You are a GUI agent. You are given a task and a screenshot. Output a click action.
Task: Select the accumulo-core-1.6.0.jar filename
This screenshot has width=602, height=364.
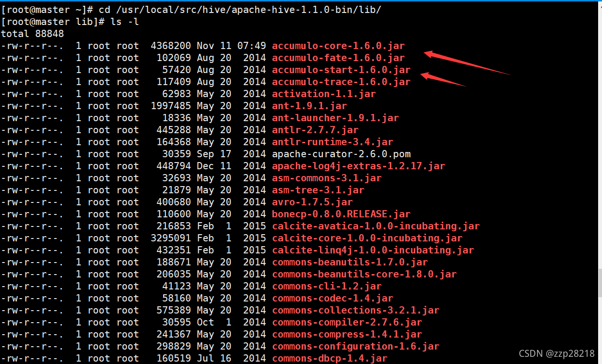[x=338, y=46]
